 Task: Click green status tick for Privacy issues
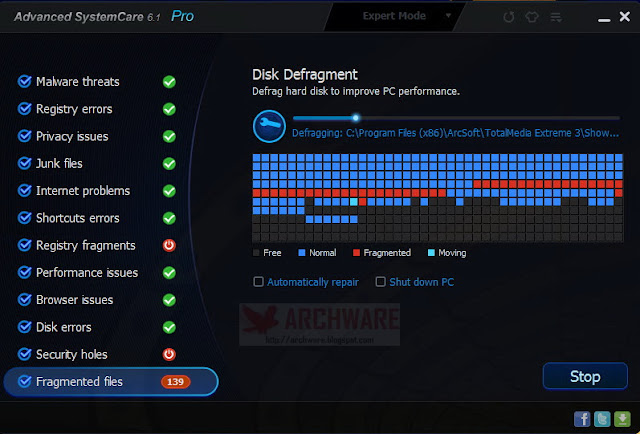(x=169, y=136)
